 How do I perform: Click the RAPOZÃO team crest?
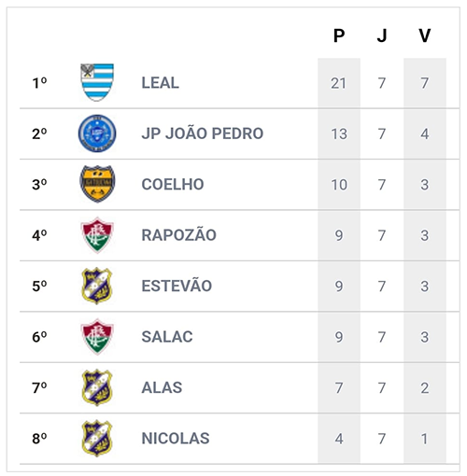[x=97, y=235]
